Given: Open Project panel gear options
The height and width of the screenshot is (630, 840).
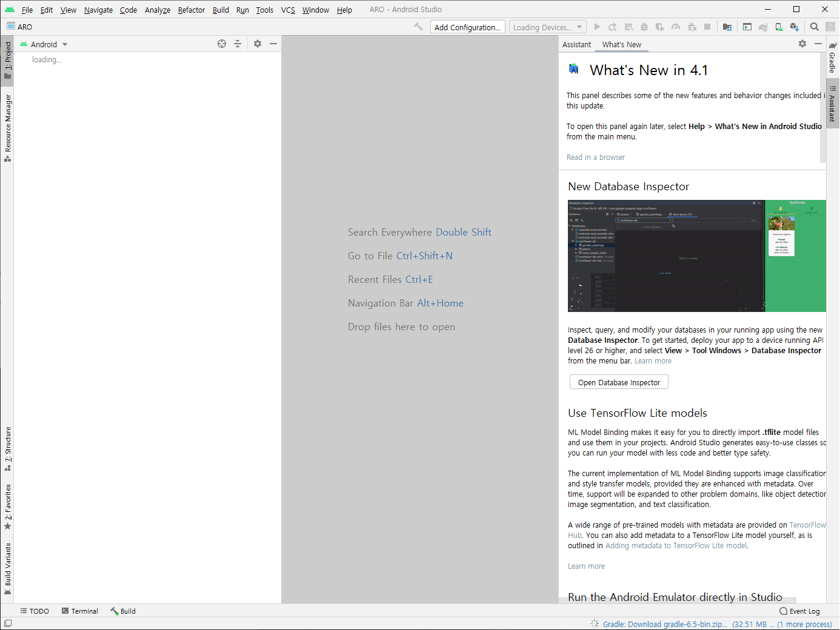Looking at the screenshot, I should coord(258,44).
